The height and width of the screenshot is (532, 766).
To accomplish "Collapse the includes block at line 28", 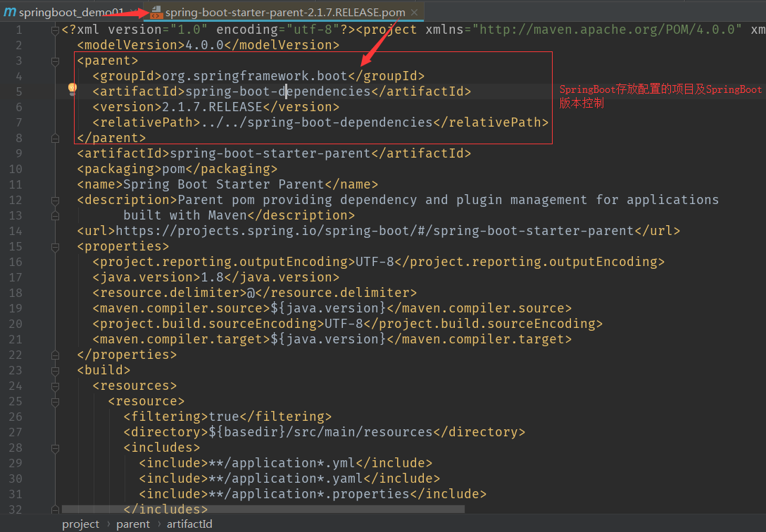I will (x=55, y=448).
